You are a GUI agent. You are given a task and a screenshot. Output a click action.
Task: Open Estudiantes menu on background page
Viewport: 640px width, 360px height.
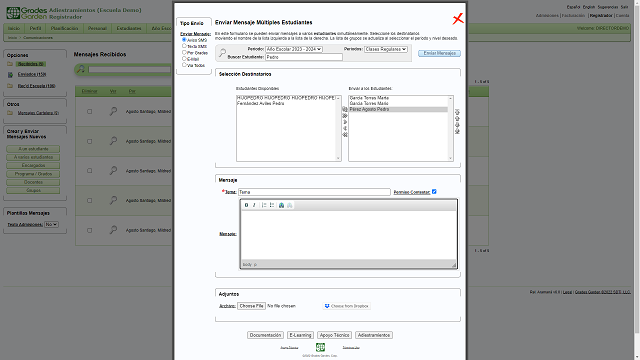pos(129,29)
